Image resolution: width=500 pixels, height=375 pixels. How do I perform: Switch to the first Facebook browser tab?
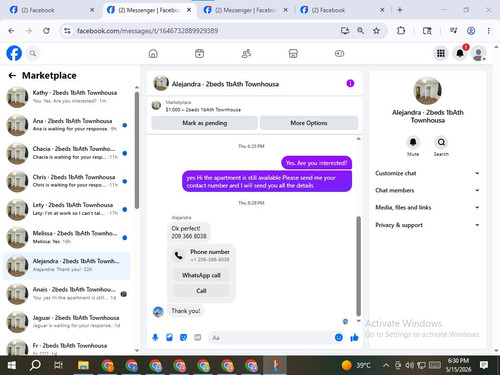52,10
